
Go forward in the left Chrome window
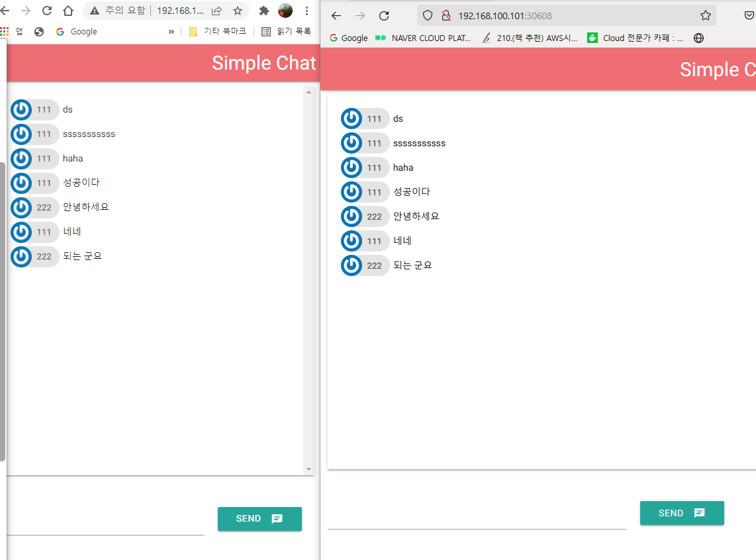click(26, 11)
